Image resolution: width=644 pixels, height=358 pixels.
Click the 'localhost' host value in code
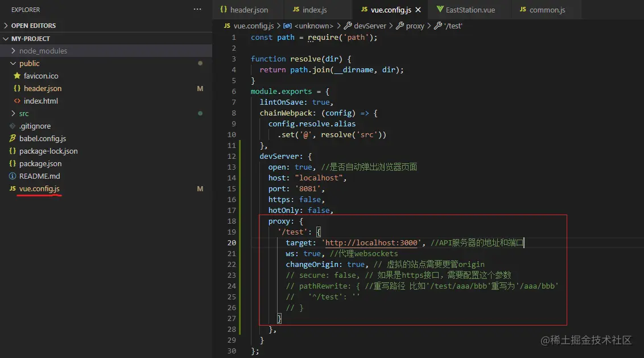click(x=319, y=178)
